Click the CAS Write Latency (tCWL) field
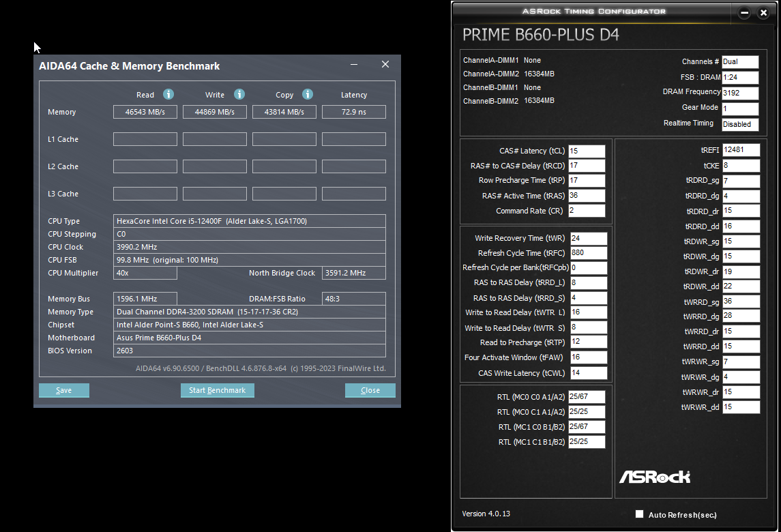781x532 pixels. (x=589, y=372)
